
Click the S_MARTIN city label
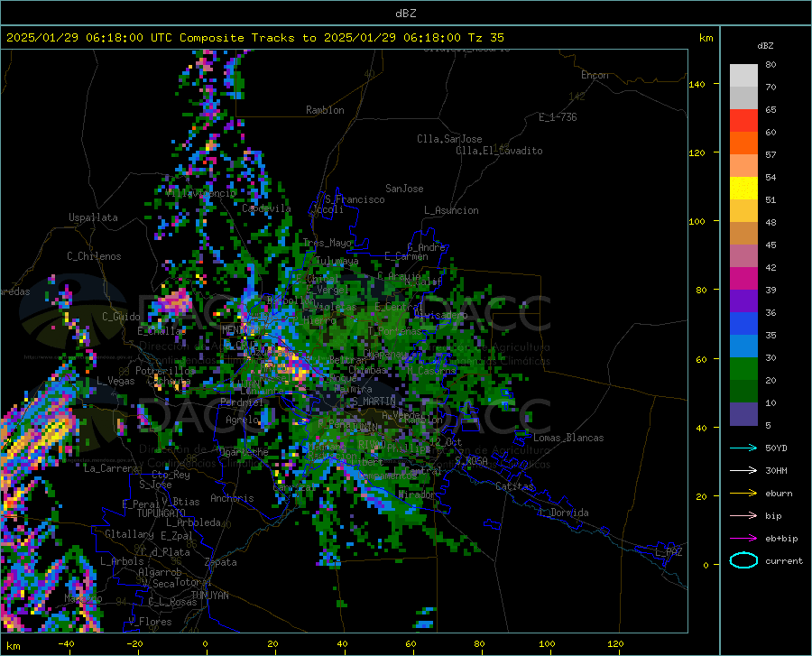coord(374,402)
